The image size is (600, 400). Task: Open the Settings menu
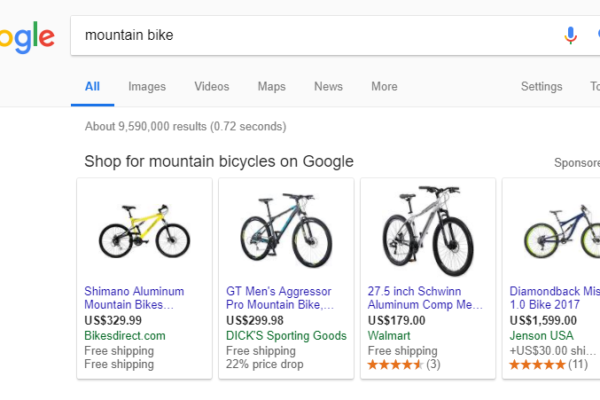(542, 87)
